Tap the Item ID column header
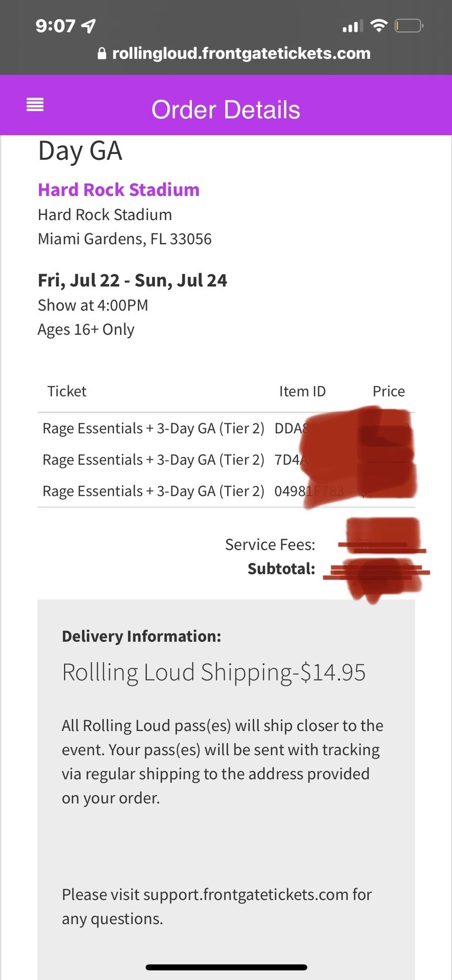 pos(302,391)
